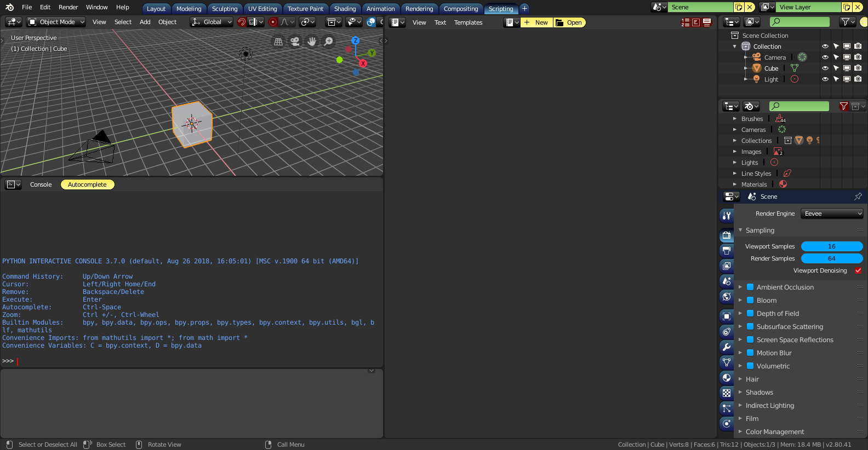Image resolution: width=868 pixels, height=450 pixels.
Task: Open the Object Mode dropdown
Action: pyautogui.click(x=57, y=22)
